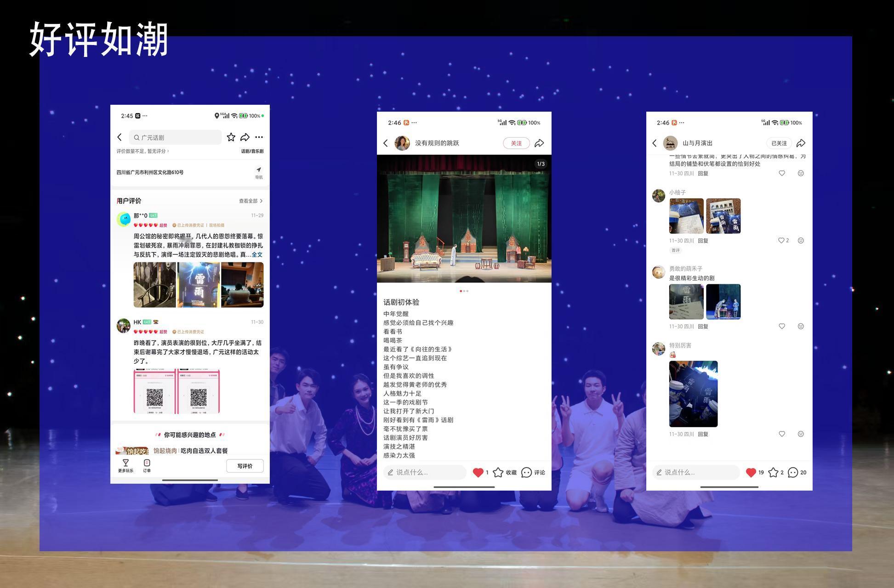894x588 pixels.
Task: Click the share arrow next to 关注 button
Action: (x=539, y=143)
